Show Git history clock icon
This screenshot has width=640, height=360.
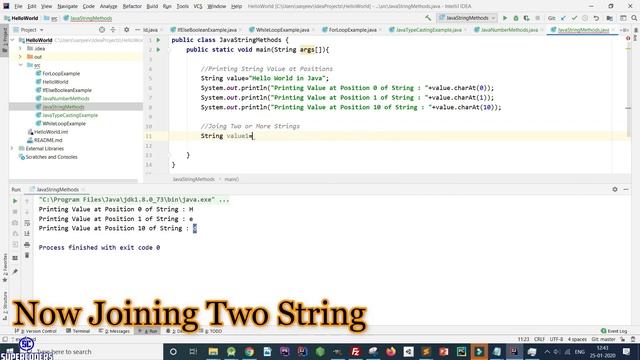pos(585,18)
